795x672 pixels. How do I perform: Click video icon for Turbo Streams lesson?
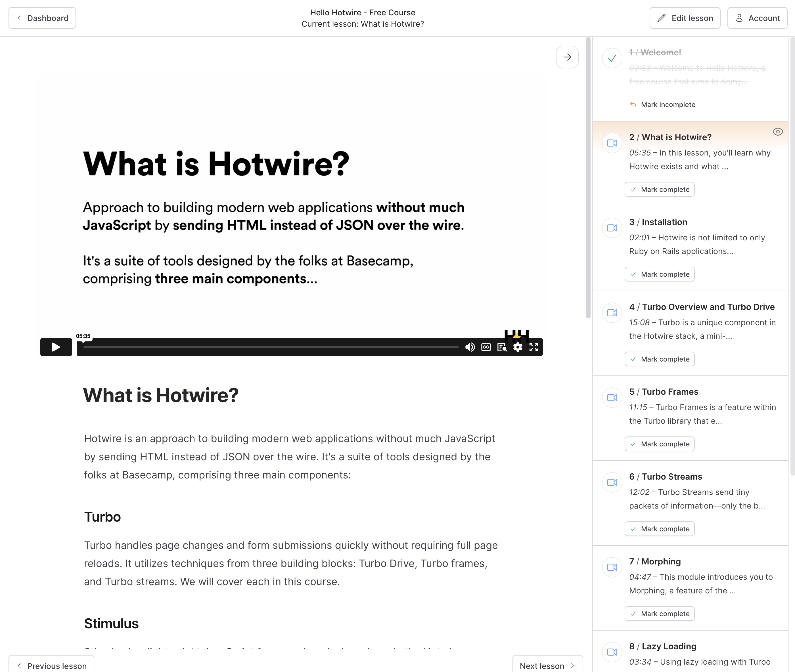[612, 483]
